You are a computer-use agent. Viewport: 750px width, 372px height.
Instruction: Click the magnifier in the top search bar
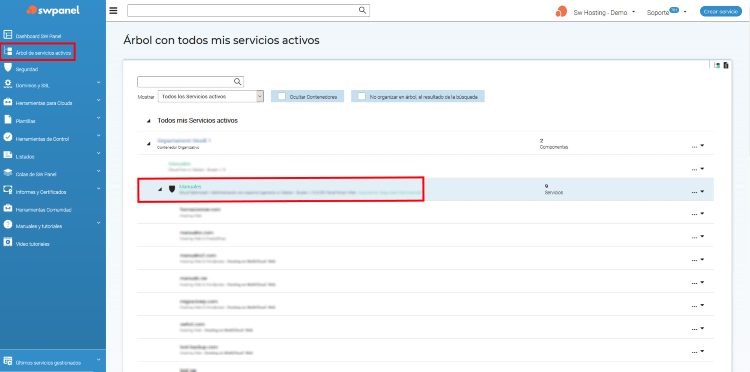pos(363,10)
